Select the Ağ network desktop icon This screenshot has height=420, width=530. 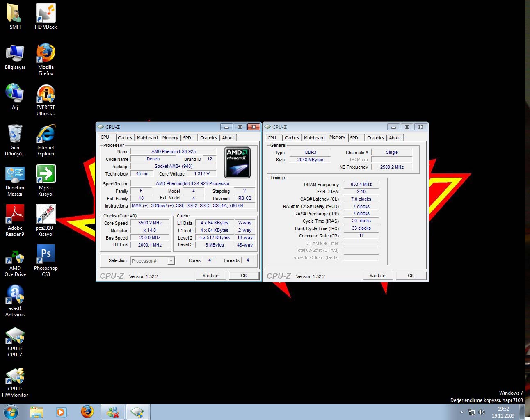15,97
